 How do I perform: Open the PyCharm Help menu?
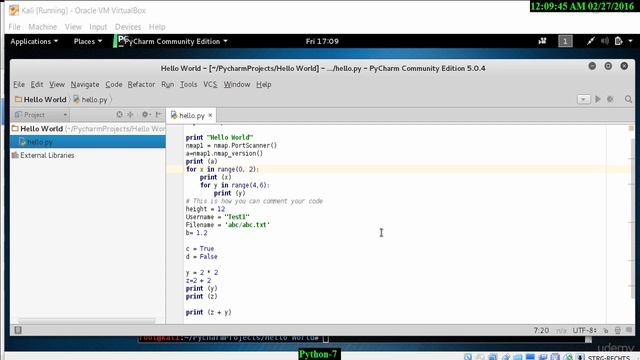(x=264, y=84)
